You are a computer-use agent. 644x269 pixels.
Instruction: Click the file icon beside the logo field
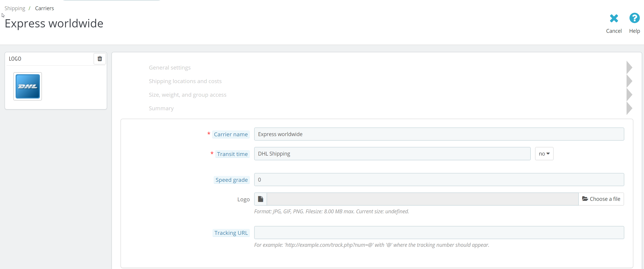260,199
